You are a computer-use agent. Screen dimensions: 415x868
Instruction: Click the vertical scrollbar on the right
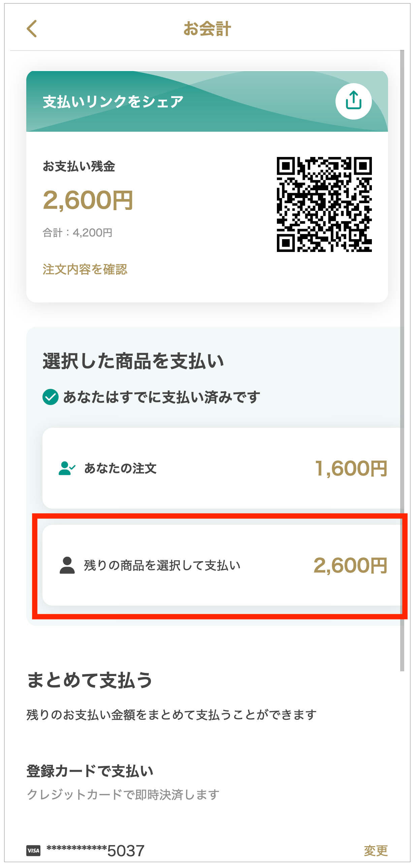coord(402,360)
